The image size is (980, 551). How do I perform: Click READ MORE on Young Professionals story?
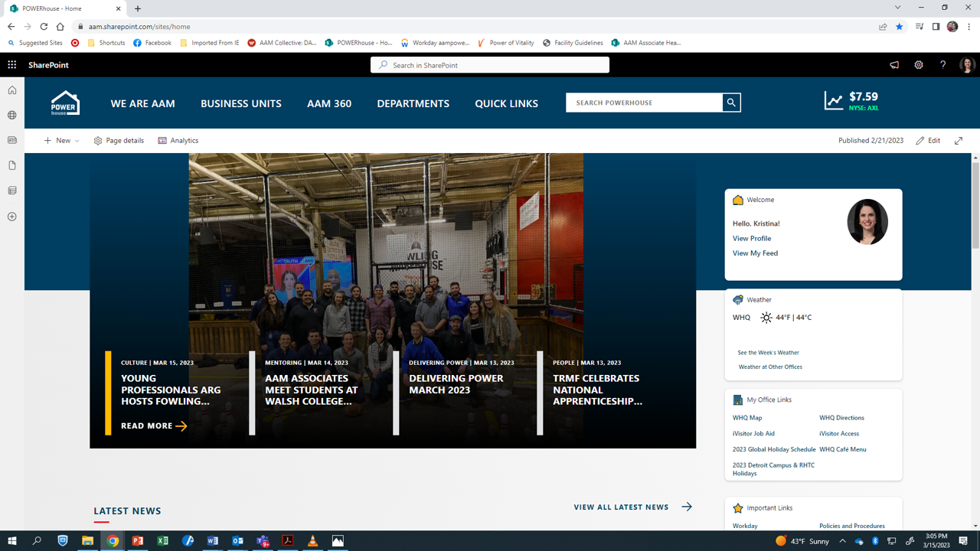click(154, 426)
